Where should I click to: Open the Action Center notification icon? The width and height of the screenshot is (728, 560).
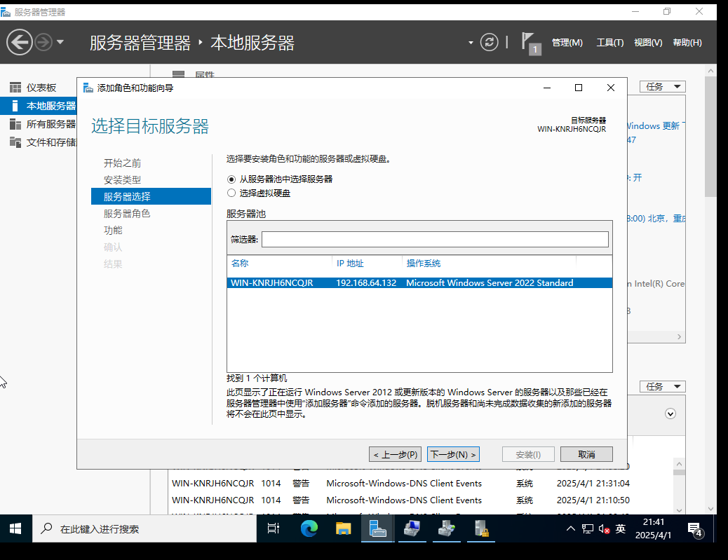coord(694,529)
